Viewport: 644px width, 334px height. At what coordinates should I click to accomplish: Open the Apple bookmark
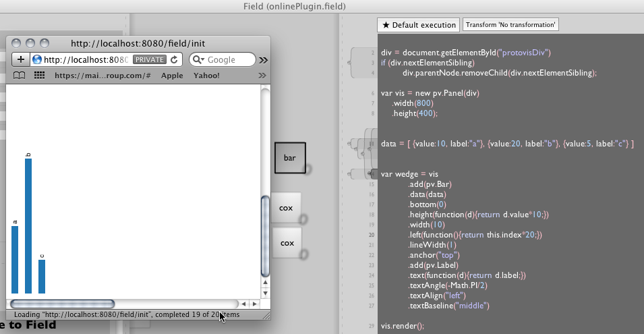(172, 76)
